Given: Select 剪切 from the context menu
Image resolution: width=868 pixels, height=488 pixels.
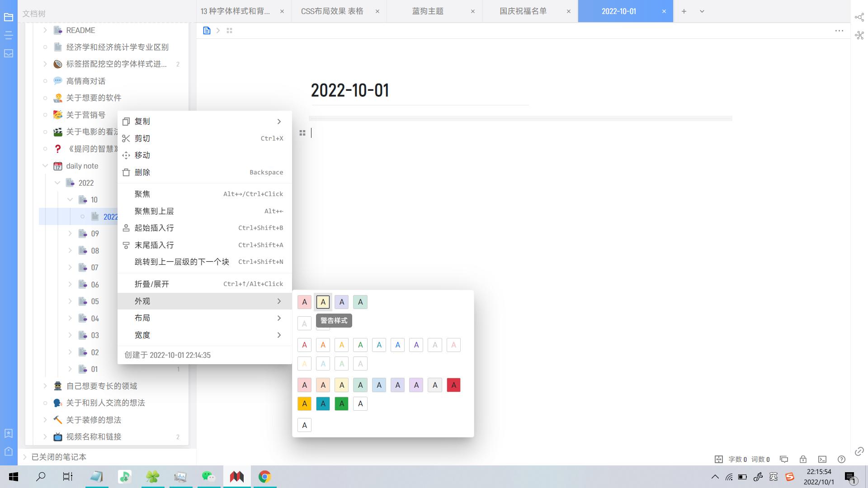Looking at the screenshot, I should (x=142, y=138).
